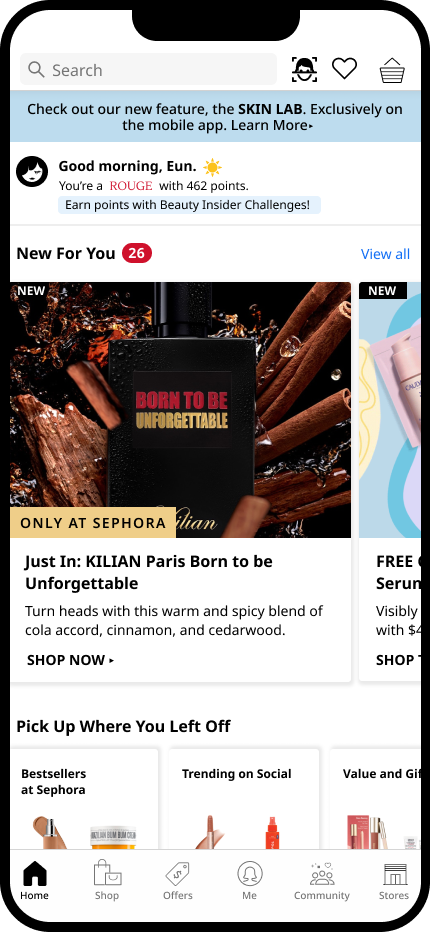Open the shopping basket icon
The image size is (430, 932).
[x=392, y=70]
